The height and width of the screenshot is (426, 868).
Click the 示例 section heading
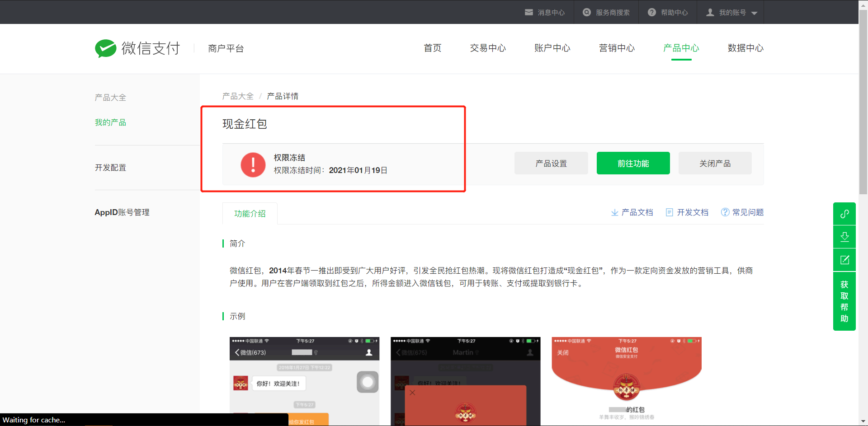[x=237, y=316]
